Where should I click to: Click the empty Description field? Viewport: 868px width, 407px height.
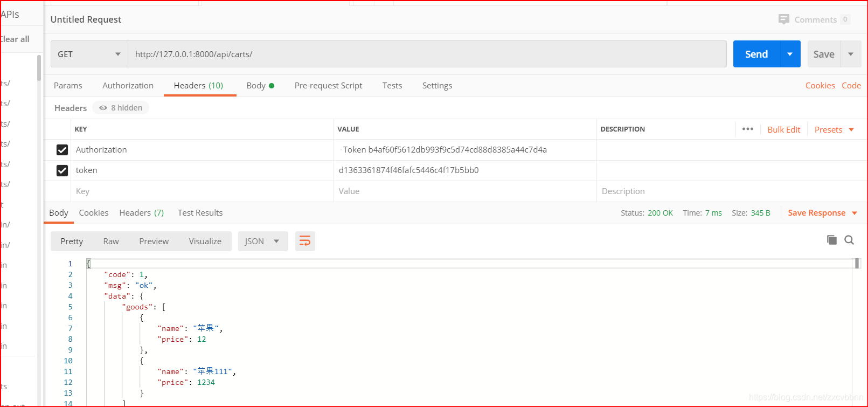tap(731, 191)
